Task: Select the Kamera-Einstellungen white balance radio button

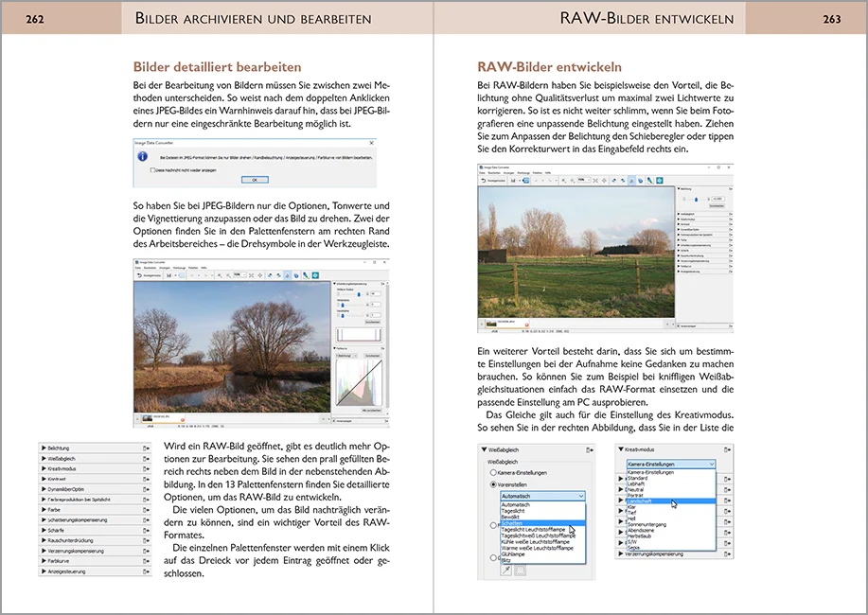Action: (x=493, y=473)
